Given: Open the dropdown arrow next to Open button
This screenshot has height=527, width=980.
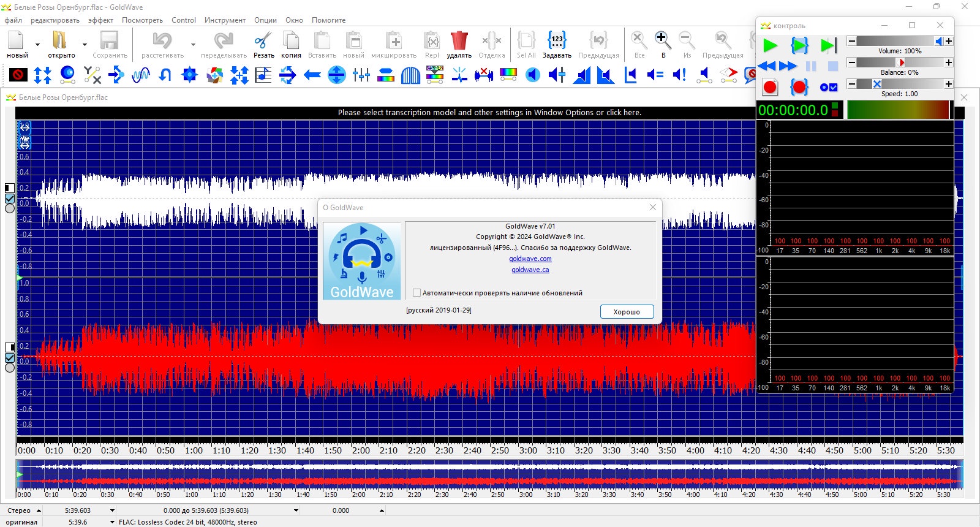Looking at the screenshot, I should point(85,45).
